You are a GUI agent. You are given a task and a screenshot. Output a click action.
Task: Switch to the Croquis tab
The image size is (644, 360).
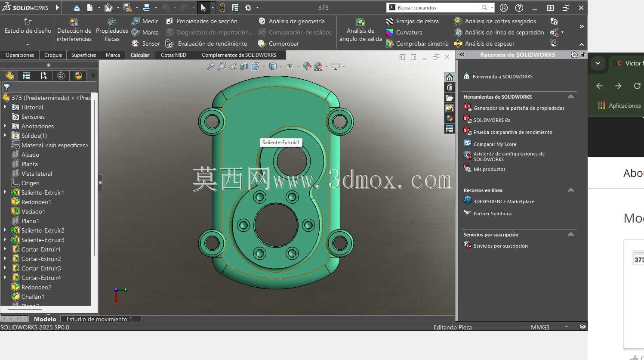click(x=53, y=55)
